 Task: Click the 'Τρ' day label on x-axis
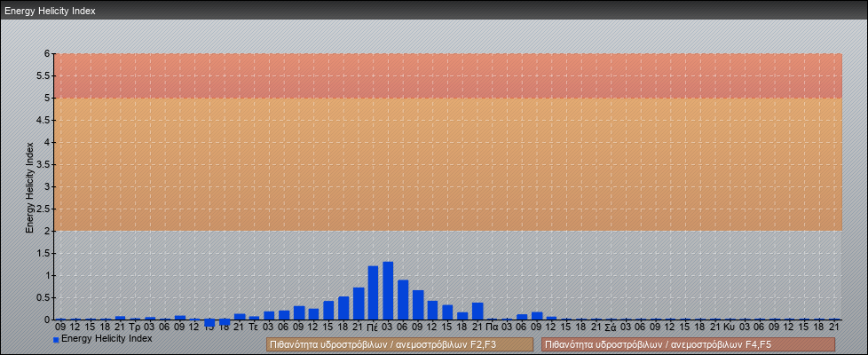pos(135,327)
